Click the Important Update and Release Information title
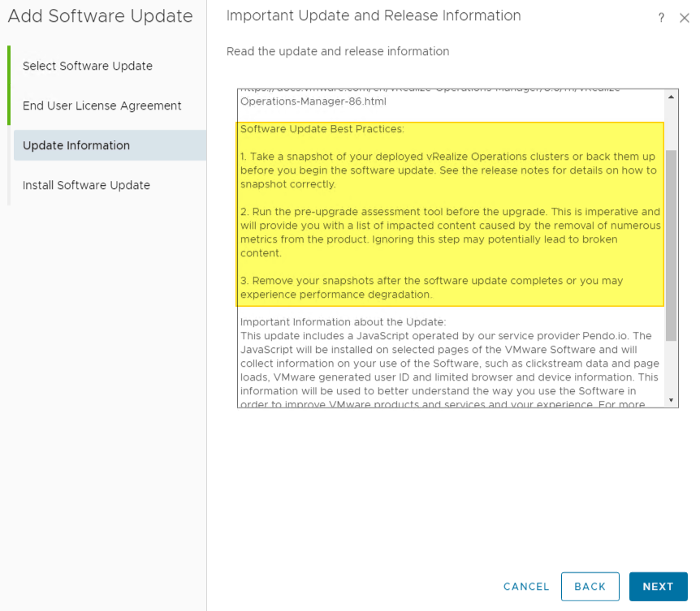The height and width of the screenshot is (611, 700). [374, 15]
